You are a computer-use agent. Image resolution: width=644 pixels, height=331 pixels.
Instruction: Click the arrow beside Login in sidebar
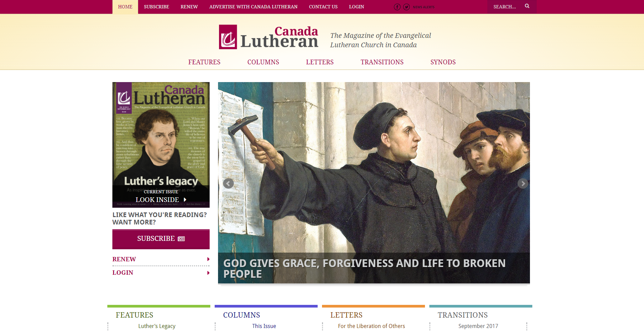pyautogui.click(x=208, y=273)
